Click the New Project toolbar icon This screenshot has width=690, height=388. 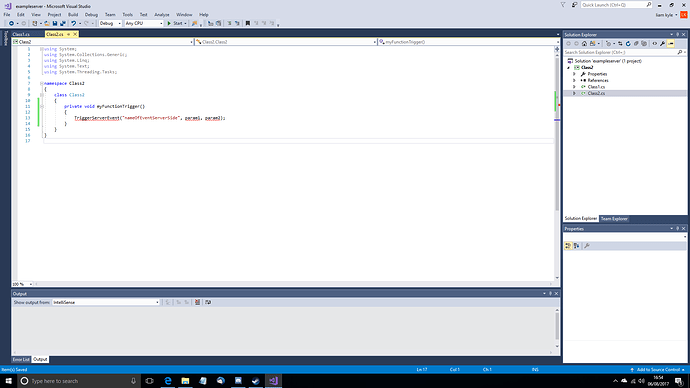pos(34,23)
